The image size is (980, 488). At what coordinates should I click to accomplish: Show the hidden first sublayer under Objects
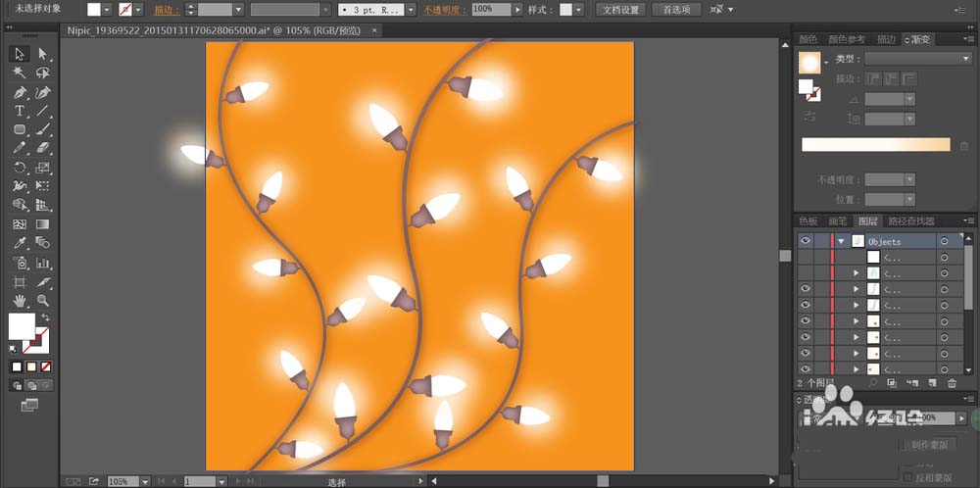(805, 257)
